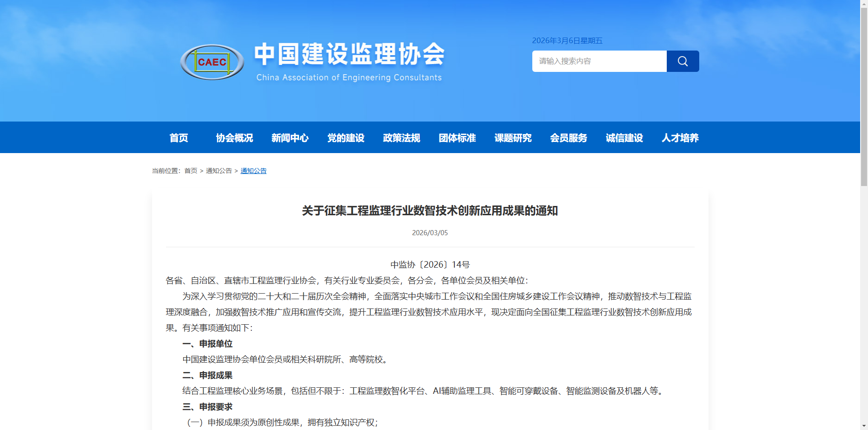Click the English association name text

349,77
